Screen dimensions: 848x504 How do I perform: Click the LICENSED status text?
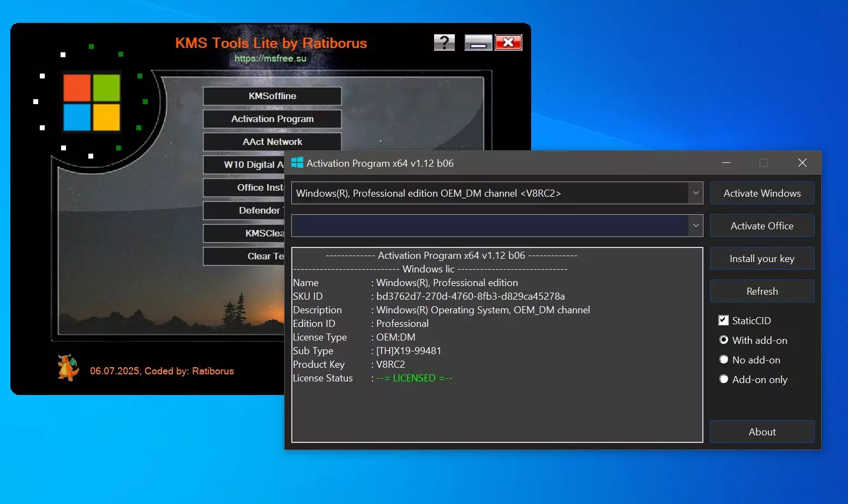pos(414,378)
